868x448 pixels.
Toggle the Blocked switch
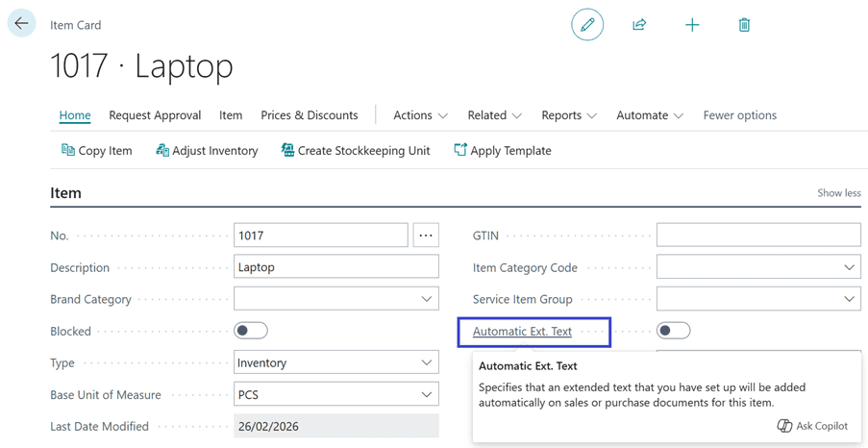click(251, 331)
